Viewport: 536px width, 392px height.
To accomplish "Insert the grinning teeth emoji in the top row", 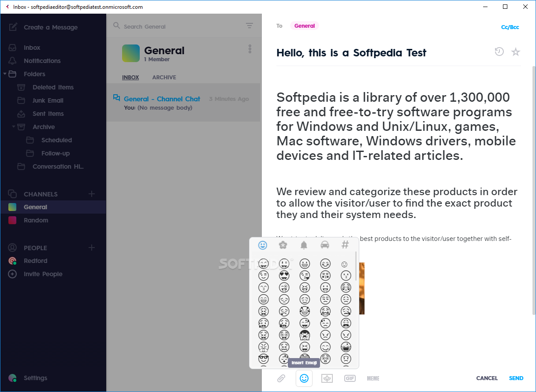I will [305, 264].
